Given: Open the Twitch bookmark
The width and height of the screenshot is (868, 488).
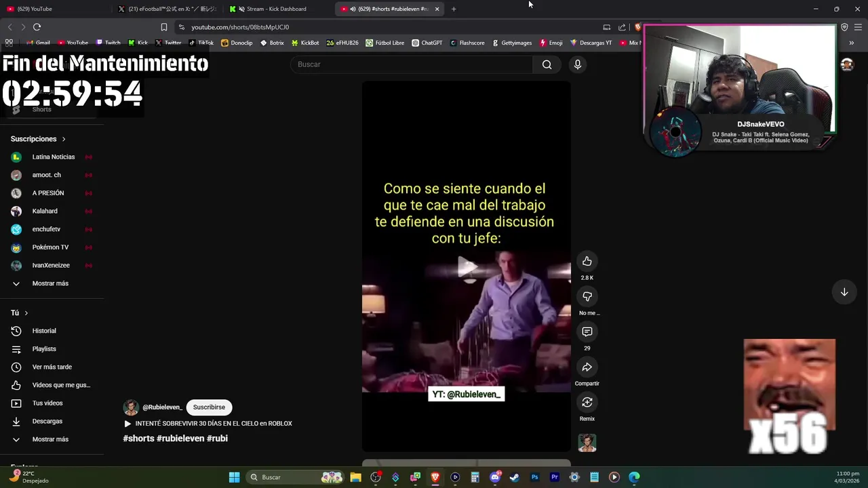Looking at the screenshot, I should pyautogui.click(x=108, y=43).
